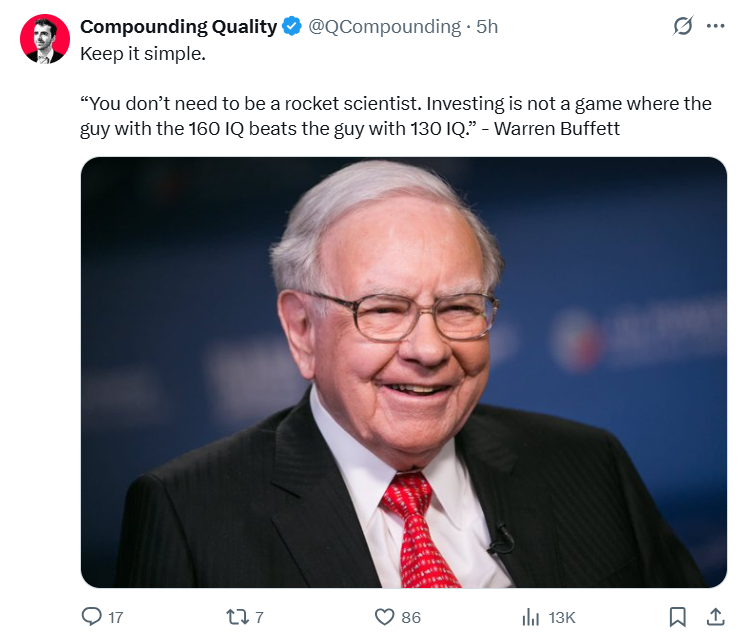The width and height of the screenshot is (747, 635).
Task: Click the reply speech bubble icon
Action: pos(91,617)
